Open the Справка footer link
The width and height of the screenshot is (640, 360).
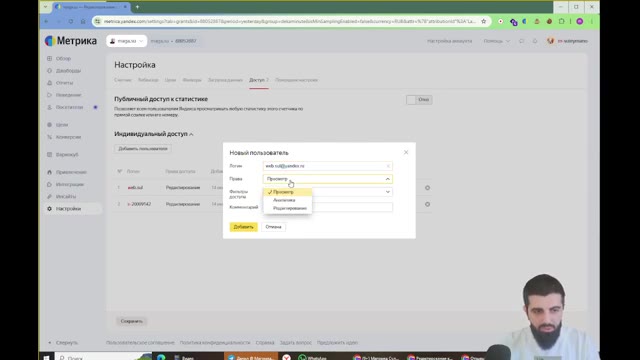[265, 343]
